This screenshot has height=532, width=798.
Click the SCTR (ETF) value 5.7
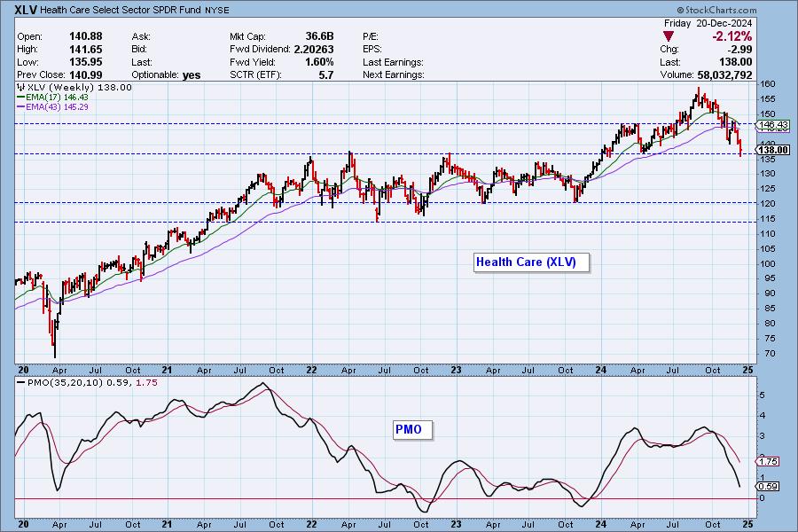tap(325, 74)
